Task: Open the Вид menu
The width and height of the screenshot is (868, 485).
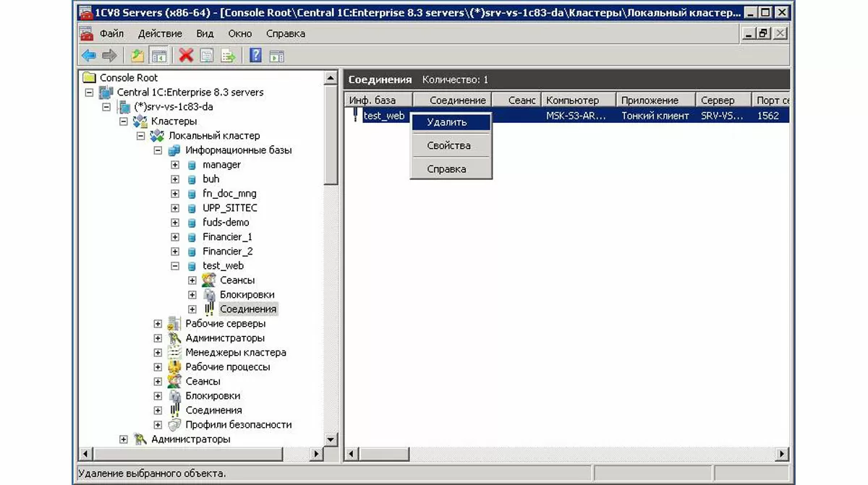Action: point(205,33)
